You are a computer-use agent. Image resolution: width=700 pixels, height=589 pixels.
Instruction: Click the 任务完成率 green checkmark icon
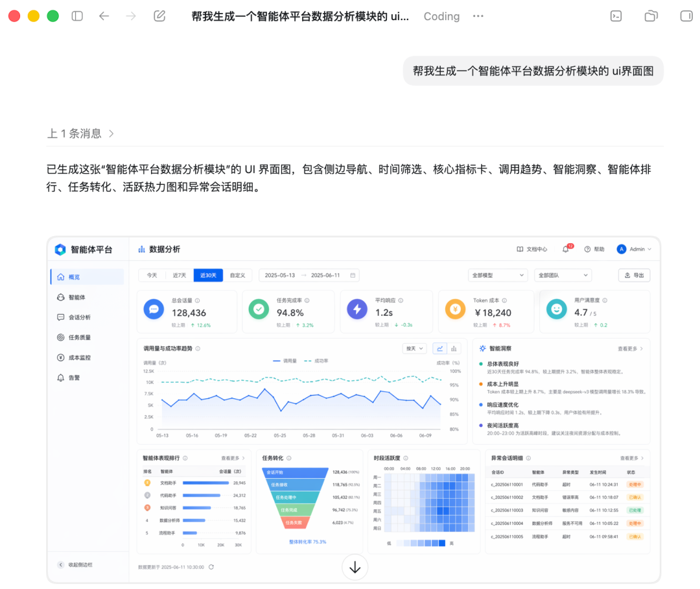pos(259,309)
